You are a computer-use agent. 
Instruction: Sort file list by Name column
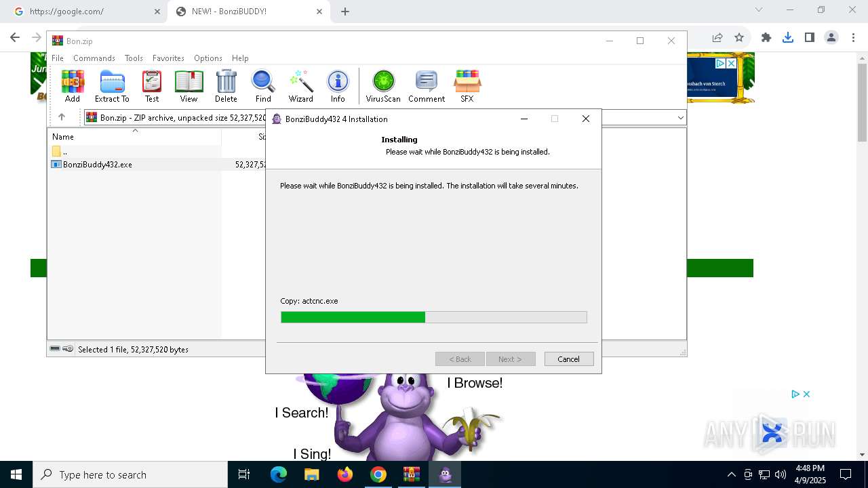point(134,137)
